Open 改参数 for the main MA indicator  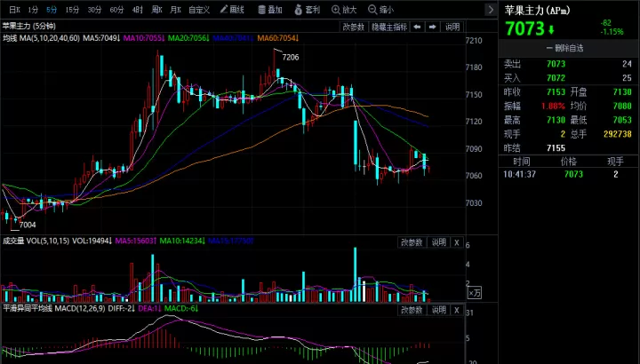click(353, 28)
